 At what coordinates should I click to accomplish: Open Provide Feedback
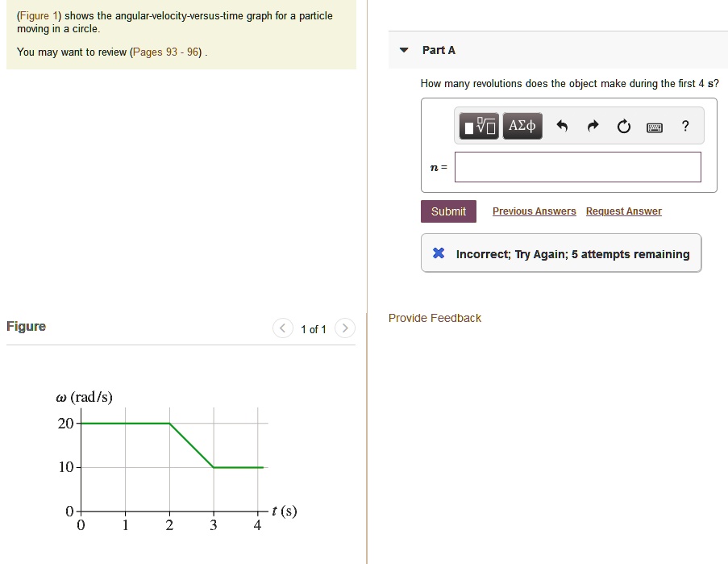435,318
